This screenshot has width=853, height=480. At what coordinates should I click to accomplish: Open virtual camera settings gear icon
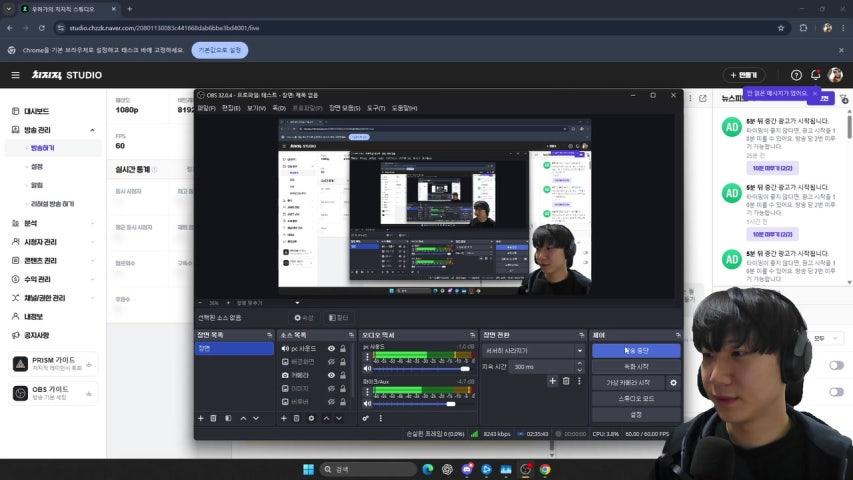point(673,383)
